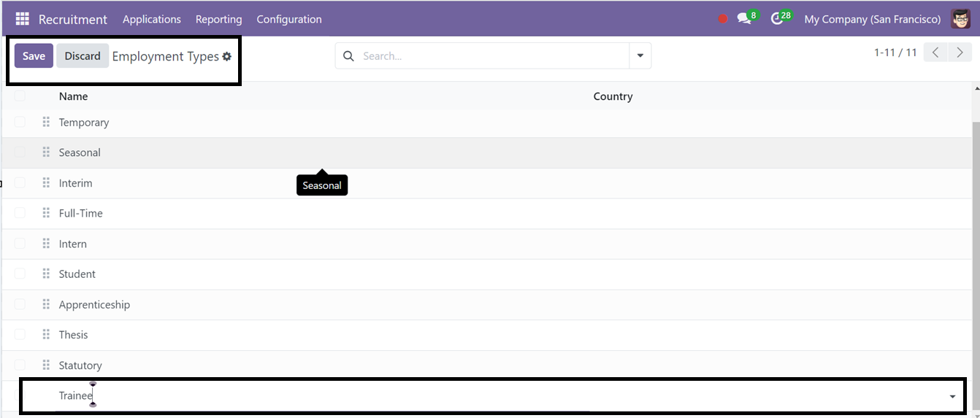Select the Intern employment type text

click(x=73, y=244)
